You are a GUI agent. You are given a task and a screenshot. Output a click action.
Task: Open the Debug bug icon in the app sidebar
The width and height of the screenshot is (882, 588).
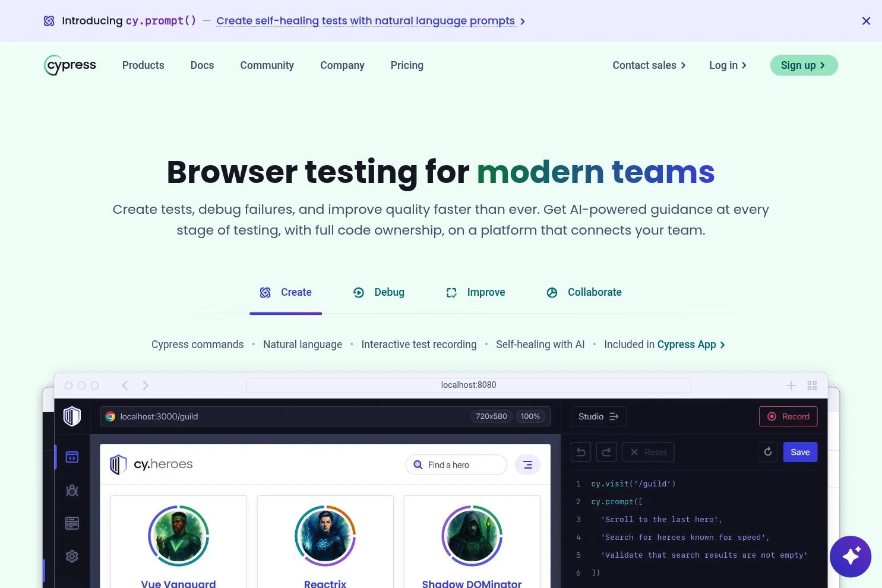tap(72, 491)
